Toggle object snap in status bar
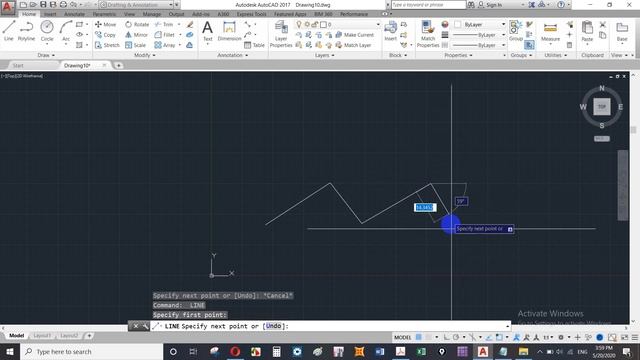Screen dimensions: 640x360 [x=499, y=337]
